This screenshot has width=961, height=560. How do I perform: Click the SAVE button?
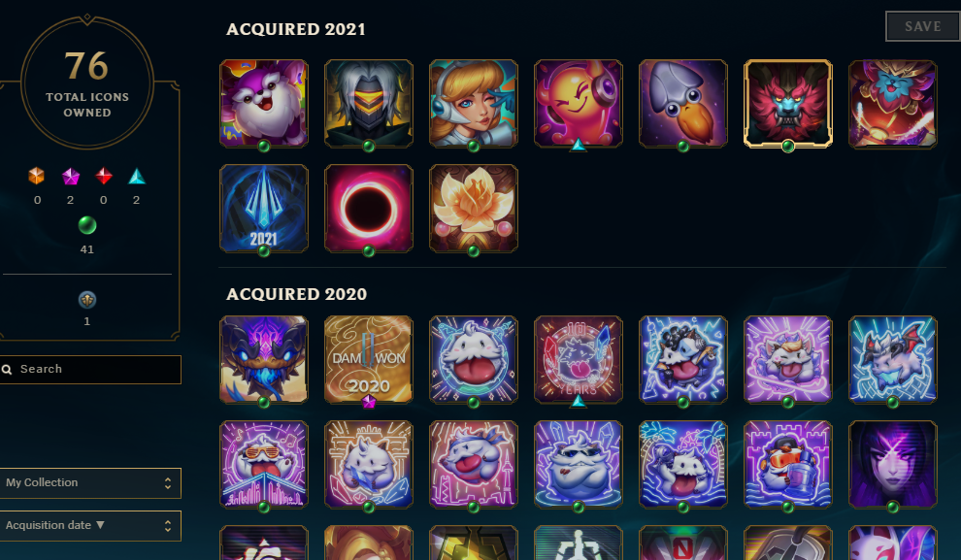pyautogui.click(x=922, y=26)
